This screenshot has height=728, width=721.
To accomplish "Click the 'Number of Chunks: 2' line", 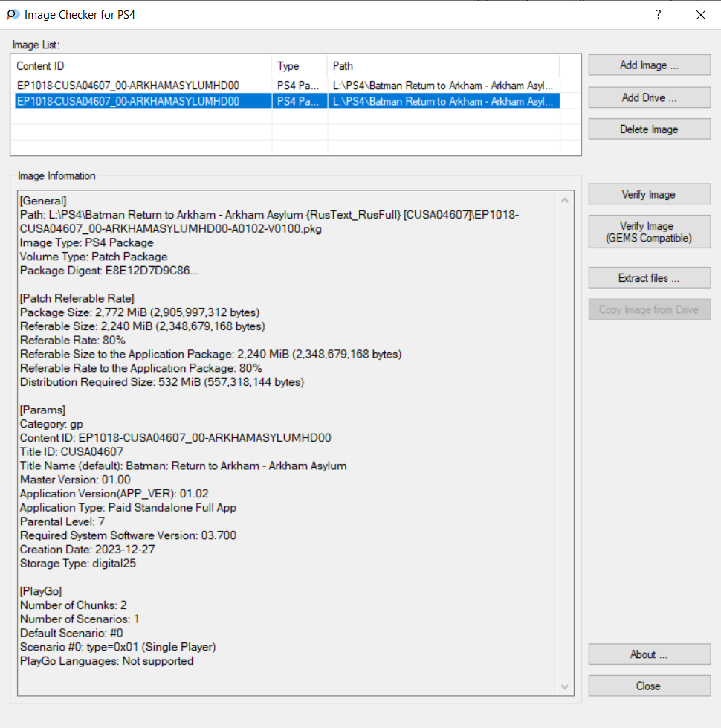I will click(x=74, y=605).
